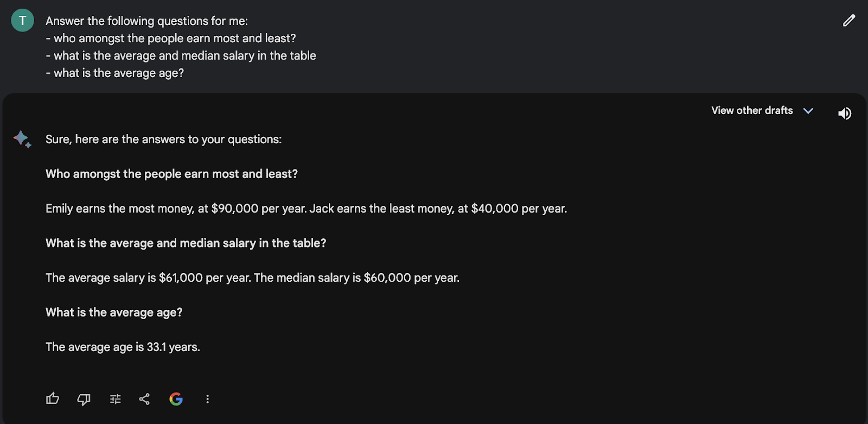Click the 'Sure, here are the answers' line

[163, 140]
